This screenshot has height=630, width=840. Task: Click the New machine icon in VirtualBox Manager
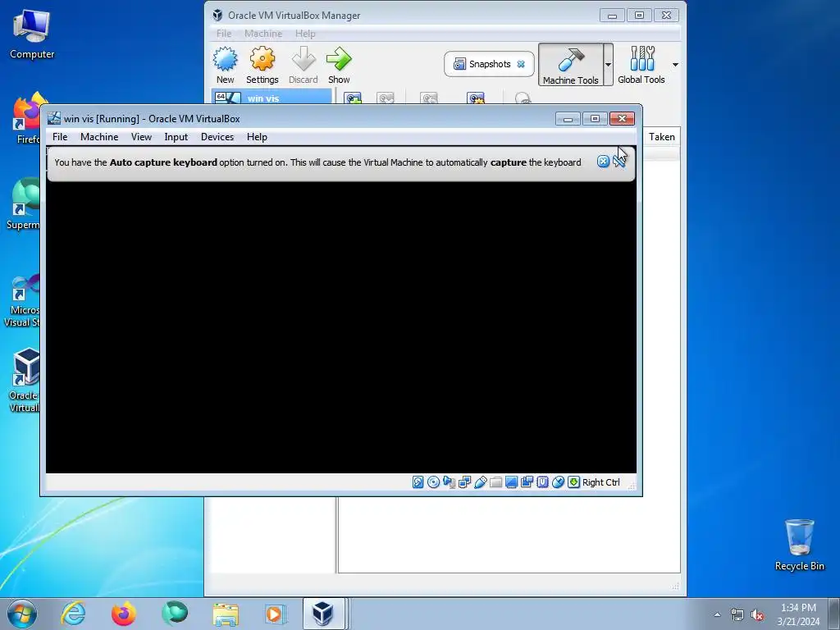(225, 65)
